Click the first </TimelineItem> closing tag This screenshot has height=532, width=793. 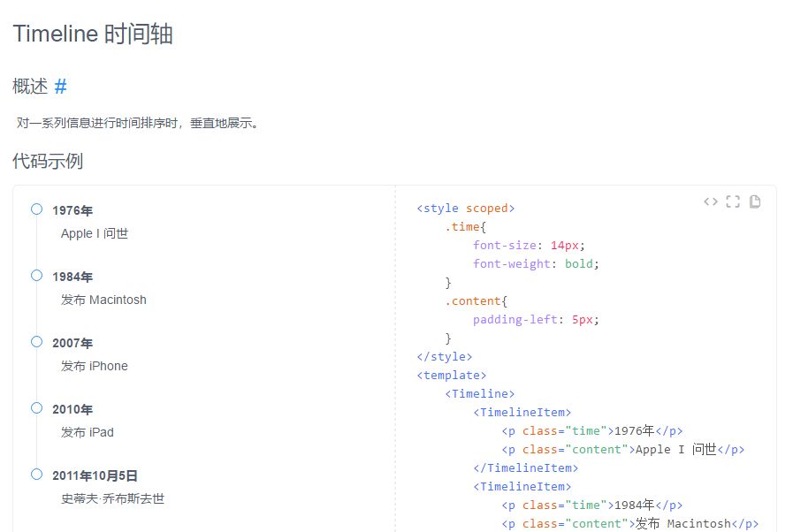(x=525, y=467)
